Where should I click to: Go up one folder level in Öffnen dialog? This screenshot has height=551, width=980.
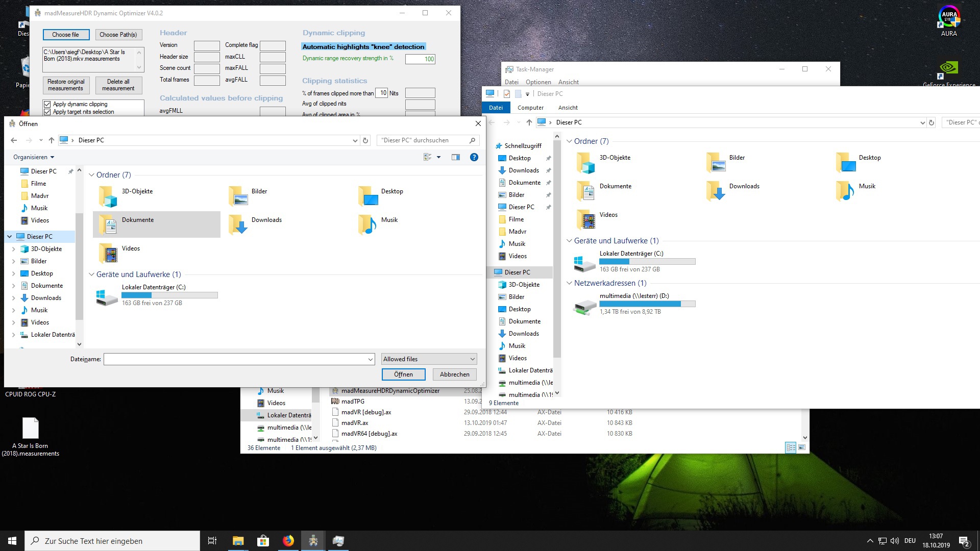[52, 140]
